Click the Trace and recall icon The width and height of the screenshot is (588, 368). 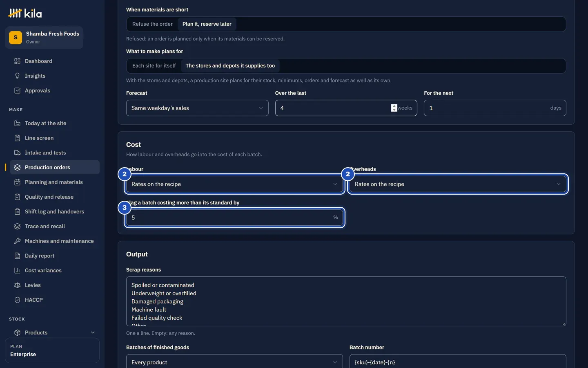point(17,227)
